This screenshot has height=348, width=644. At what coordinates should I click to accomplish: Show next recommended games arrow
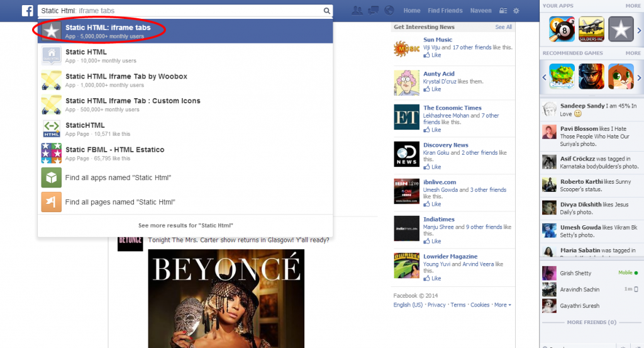point(639,77)
